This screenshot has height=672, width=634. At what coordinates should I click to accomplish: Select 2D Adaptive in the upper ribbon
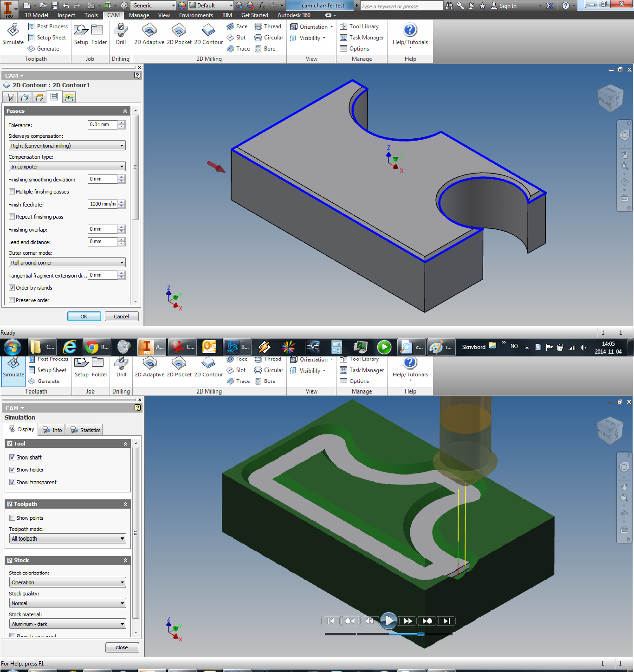coord(149,34)
